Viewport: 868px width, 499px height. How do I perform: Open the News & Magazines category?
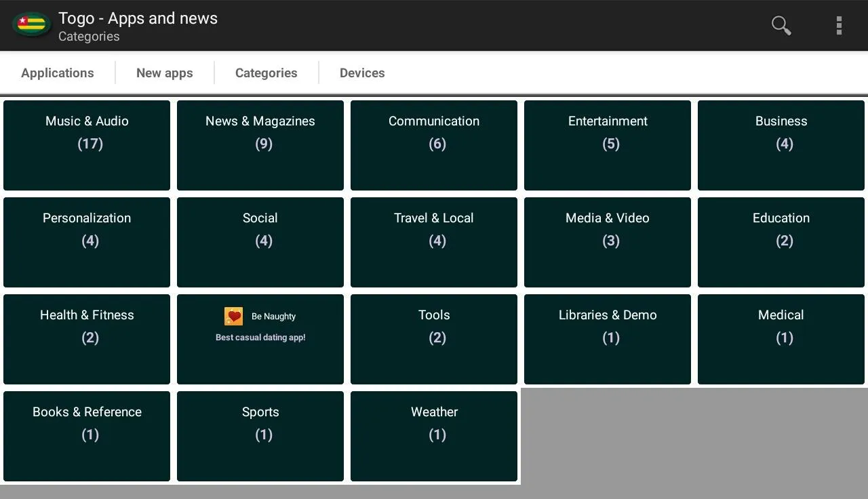coord(260,145)
